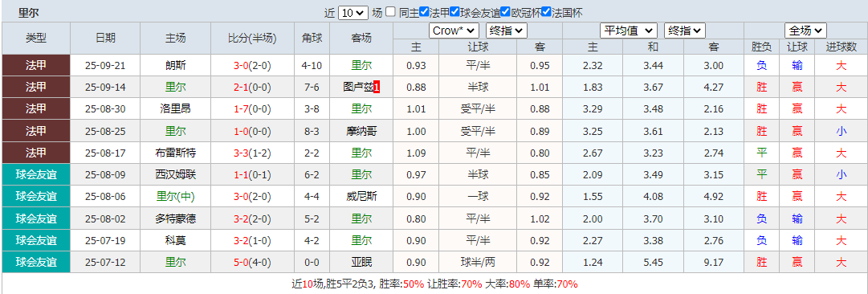This screenshot has width=868, height=294.
Task: Uncheck the 球会友谊 checkbox
Action: [x=455, y=12]
